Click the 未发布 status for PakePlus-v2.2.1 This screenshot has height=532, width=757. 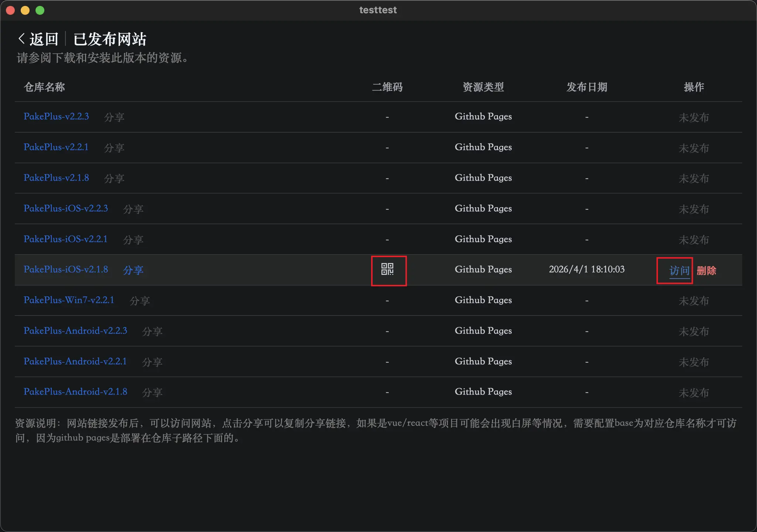[x=693, y=148]
